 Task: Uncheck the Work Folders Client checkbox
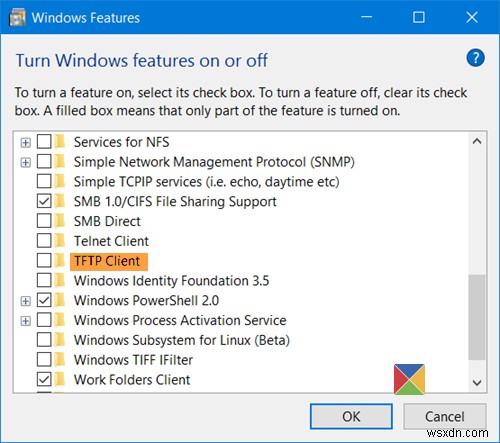pyautogui.click(x=44, y=379)
